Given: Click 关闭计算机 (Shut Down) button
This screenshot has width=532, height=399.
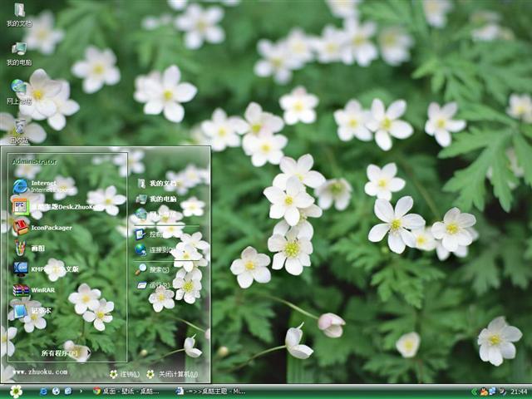Looking at the screenshot, I should coord(172,374).
